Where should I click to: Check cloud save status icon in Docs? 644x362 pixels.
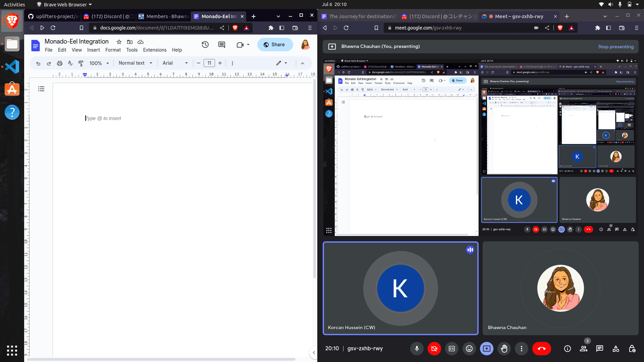pos(141,42)
